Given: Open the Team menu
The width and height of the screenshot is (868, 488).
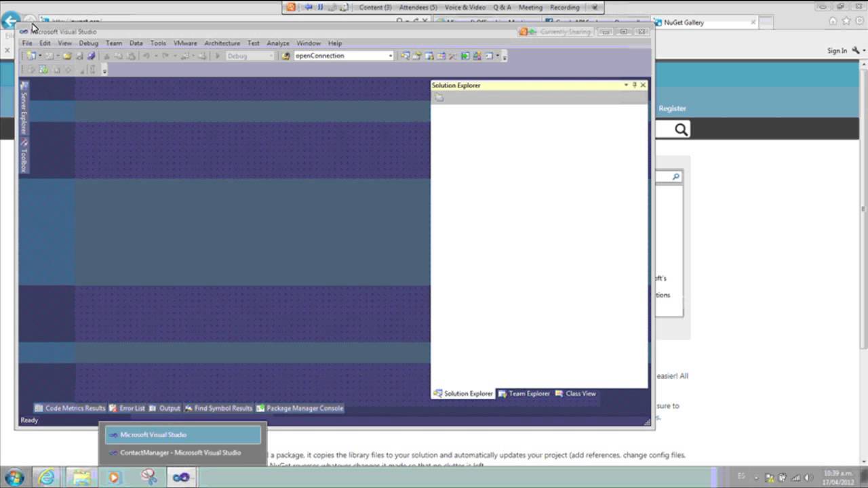Looking at the screenshot, I should click(x=114, y=43).
